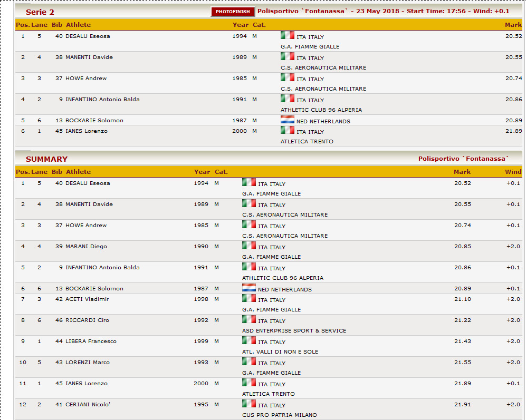Click Italy flag in LIBERA Francesco's row
This screenshot has width=526, height=420.
pyautogui.click(x=248, y=340)
